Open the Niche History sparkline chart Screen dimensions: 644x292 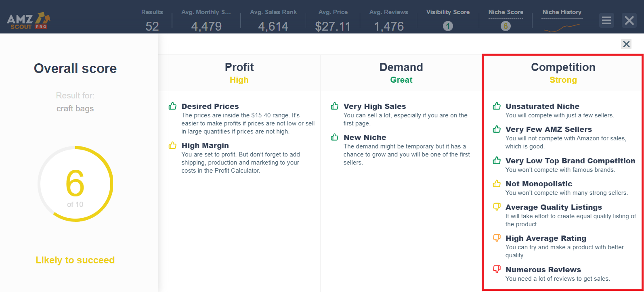[562, 25]
